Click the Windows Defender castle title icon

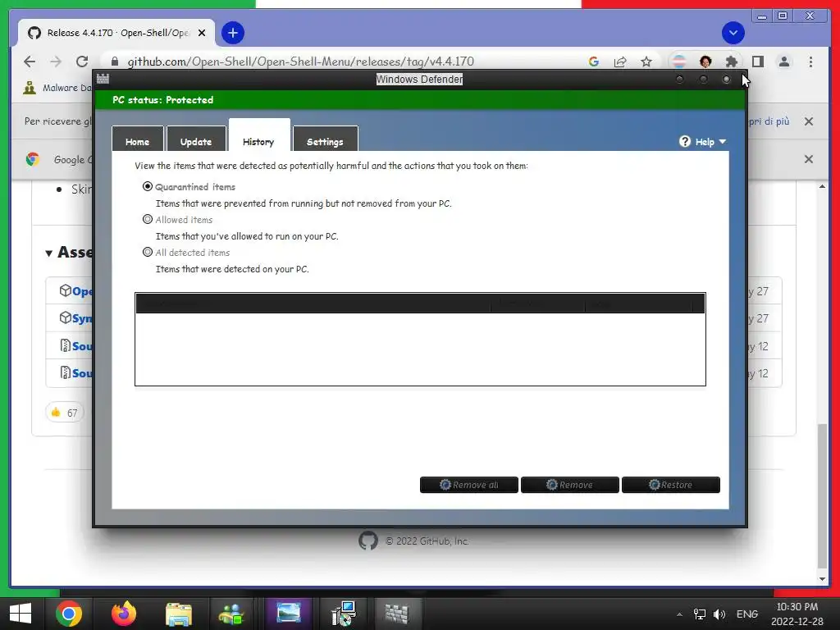[103, 79]
